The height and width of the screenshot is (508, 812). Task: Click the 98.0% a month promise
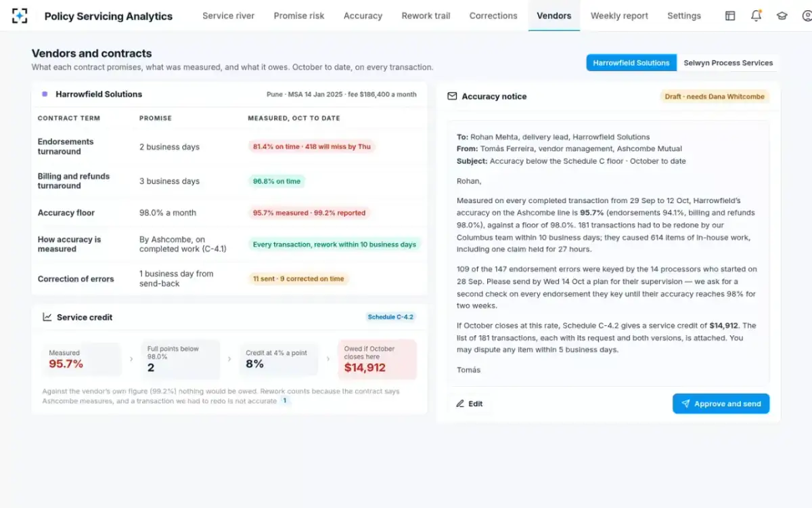click(x=168, y=213)
